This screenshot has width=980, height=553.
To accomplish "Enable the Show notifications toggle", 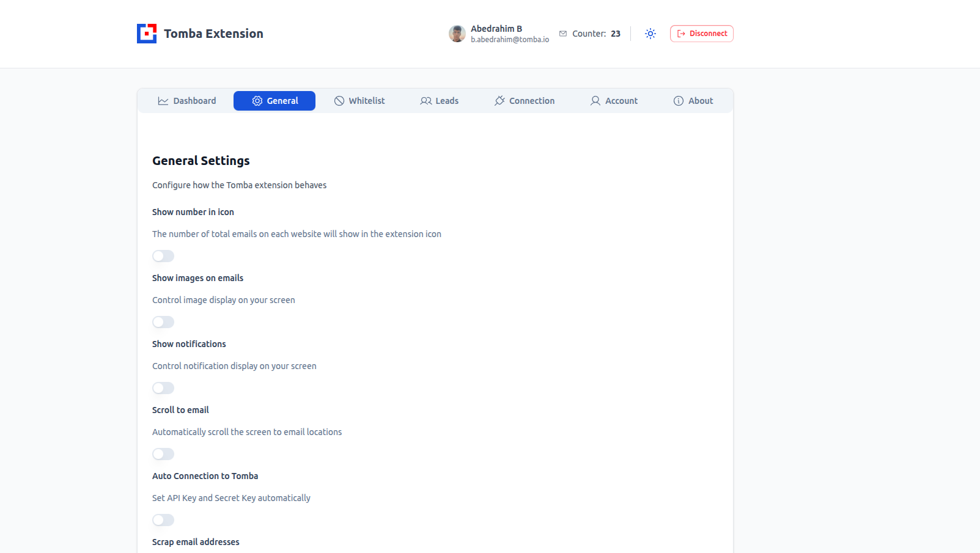I will pyautogui.click(x=163, y=388).
